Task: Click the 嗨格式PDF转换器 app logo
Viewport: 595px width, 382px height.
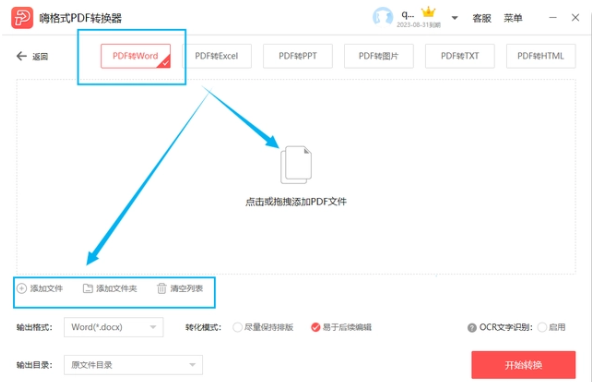Action: point(22,18)
